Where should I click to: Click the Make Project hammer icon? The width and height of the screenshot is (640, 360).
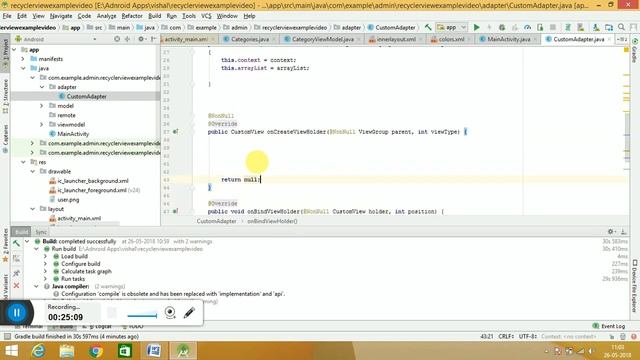[x=428, y=27]
